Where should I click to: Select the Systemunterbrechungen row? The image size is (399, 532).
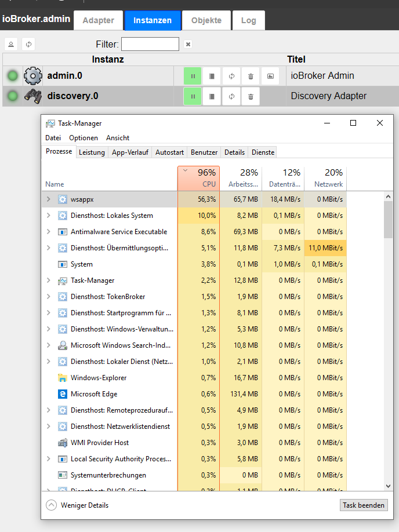coord(194,475)
